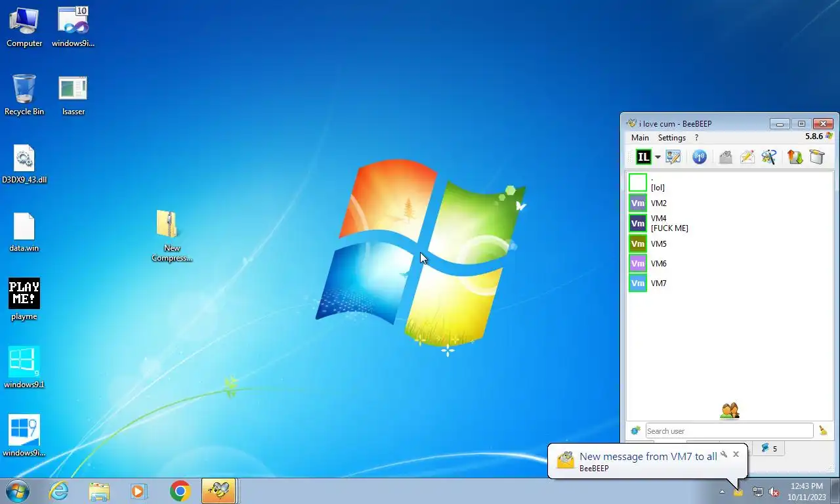This screenshot has height=504, width=840.
Task: Select the windows9.1 desktop icon
Action: (24, 367)
